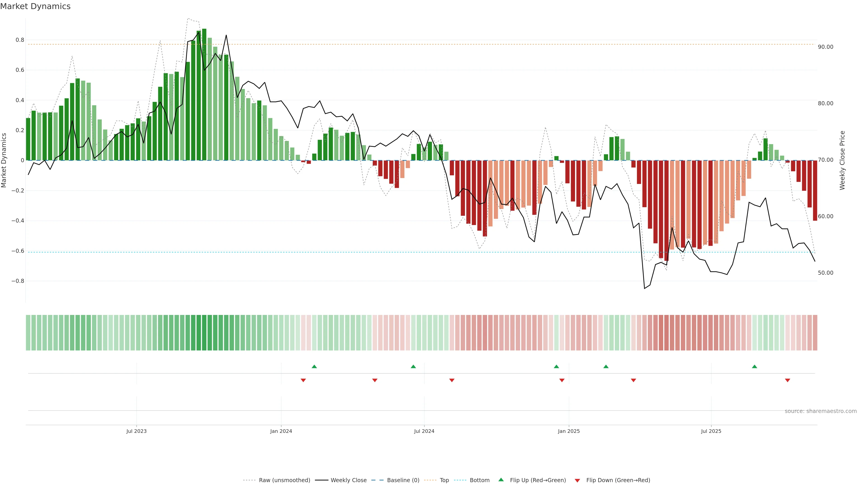The height and width of the screenshot is (488, 868).
Task: Click the Jul 2024 x-axis label
Action: tap(424, 431)
